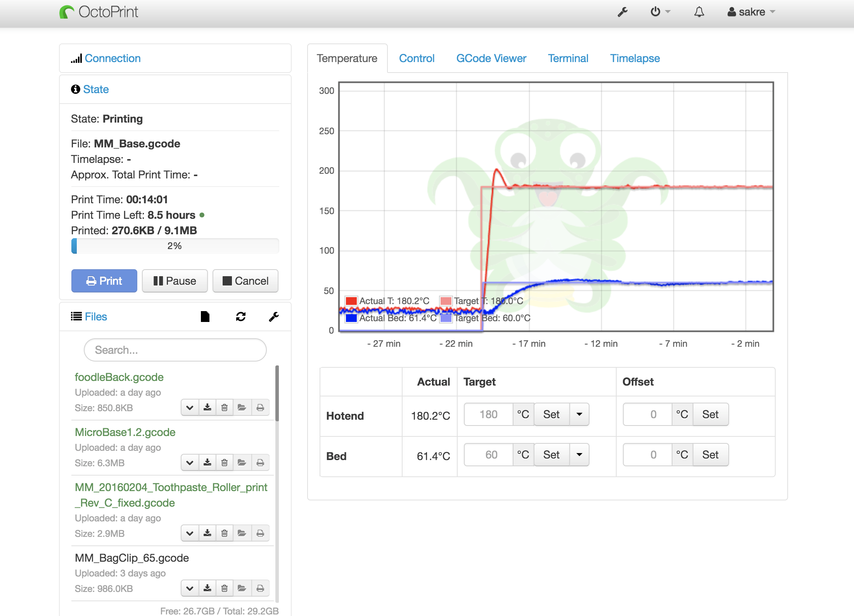Open the Timelapse tab
Image resolution: width=854 pixels, height=616 pixels.
(635, 58)
